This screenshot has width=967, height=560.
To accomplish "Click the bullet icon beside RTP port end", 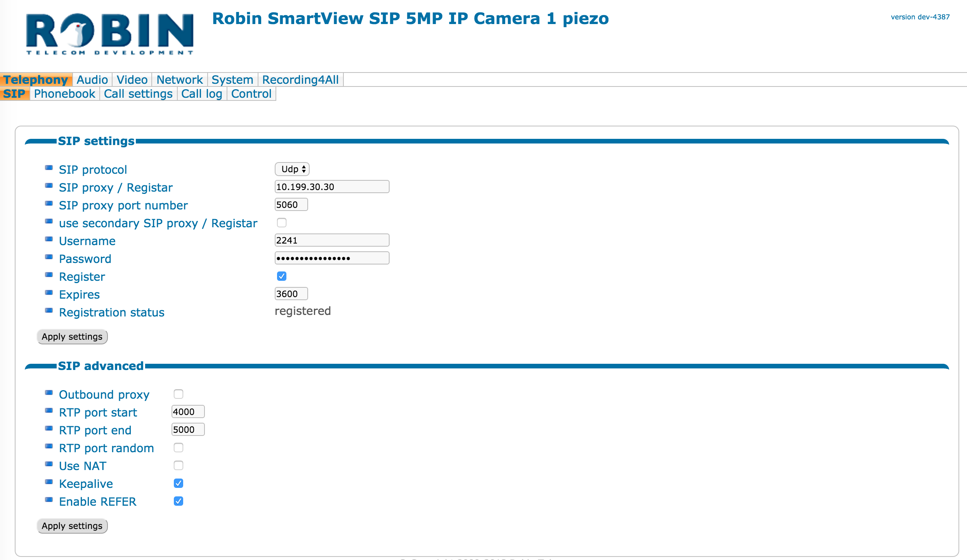I will [x=49, y=429].
